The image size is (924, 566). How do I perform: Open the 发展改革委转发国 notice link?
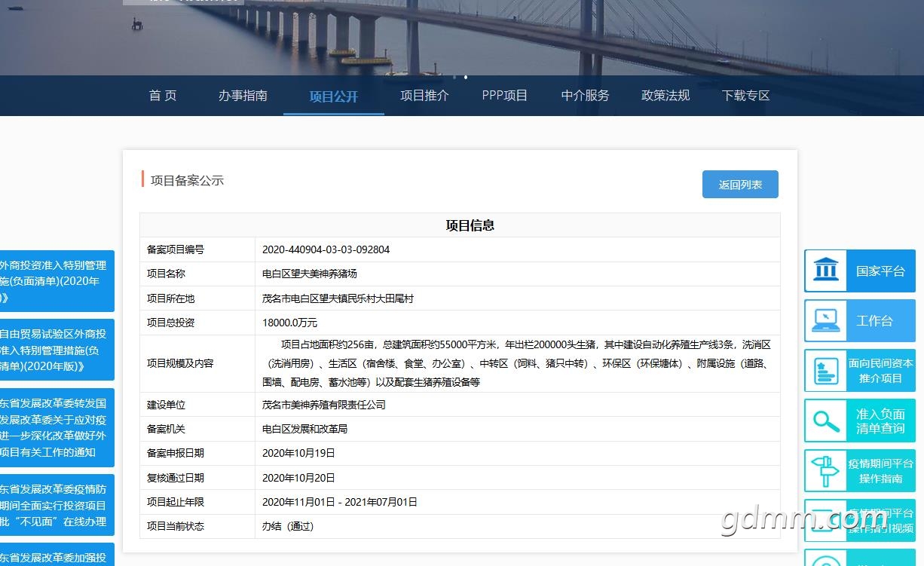pos(57,427)
